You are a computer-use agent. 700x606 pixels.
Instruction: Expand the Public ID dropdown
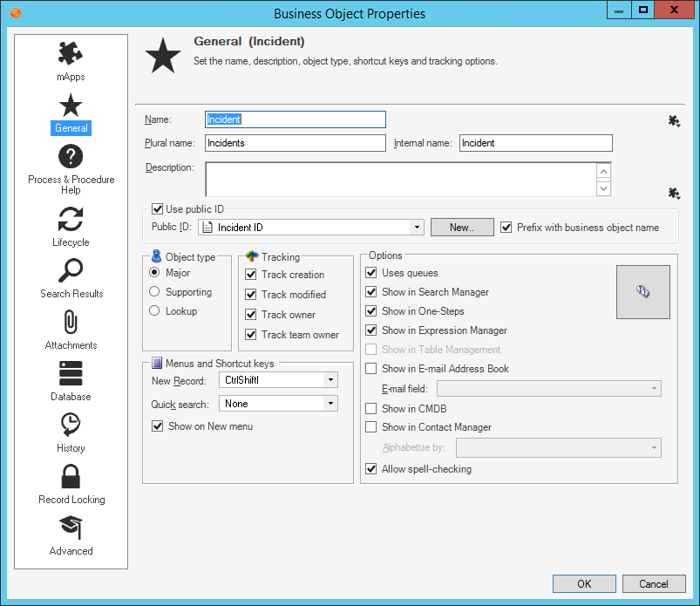(x=417, y=228)
